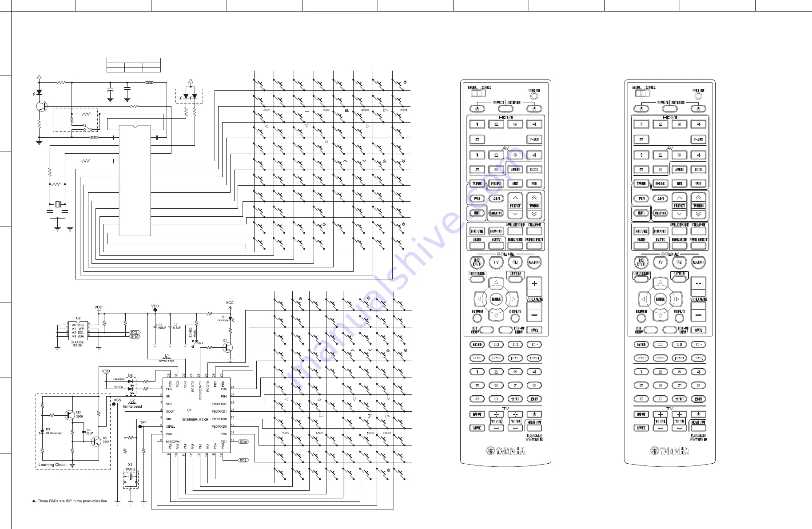Click CODE SET button on left remote

[x=534, y=95]
